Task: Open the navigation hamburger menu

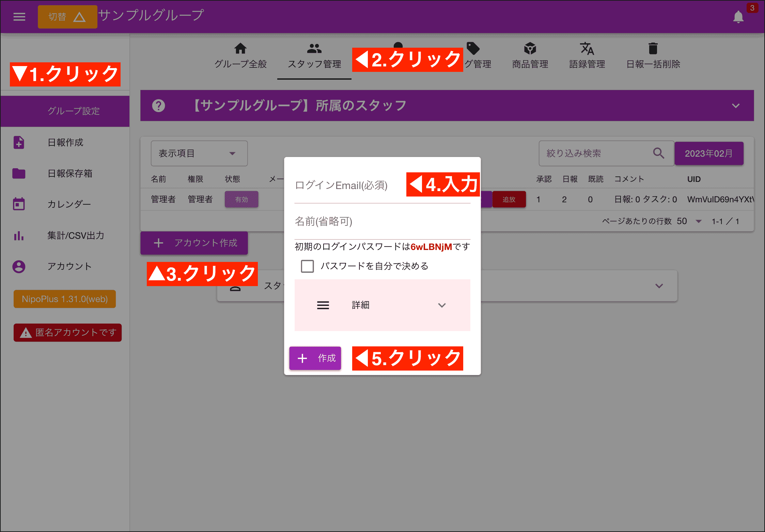Action: (19, 16)
